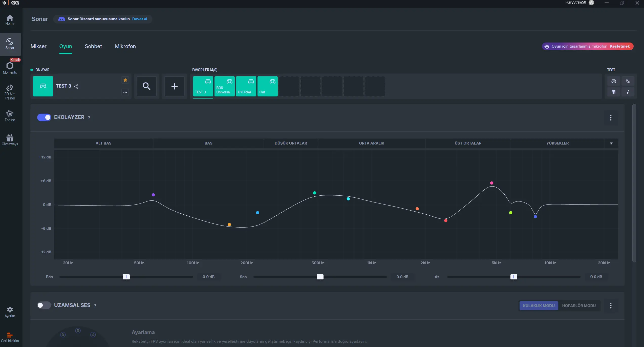
Task: Play the movie test sound
Action: [614, 92]
